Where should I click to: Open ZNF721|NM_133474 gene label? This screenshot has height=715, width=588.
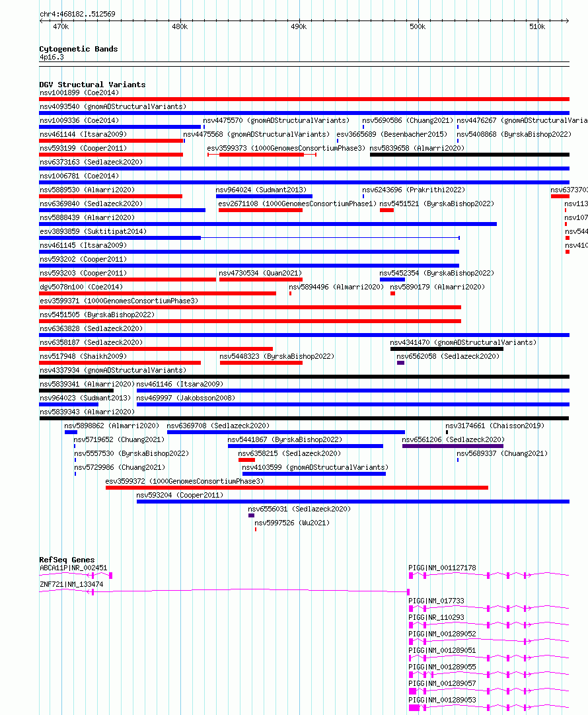coord(71,585)
